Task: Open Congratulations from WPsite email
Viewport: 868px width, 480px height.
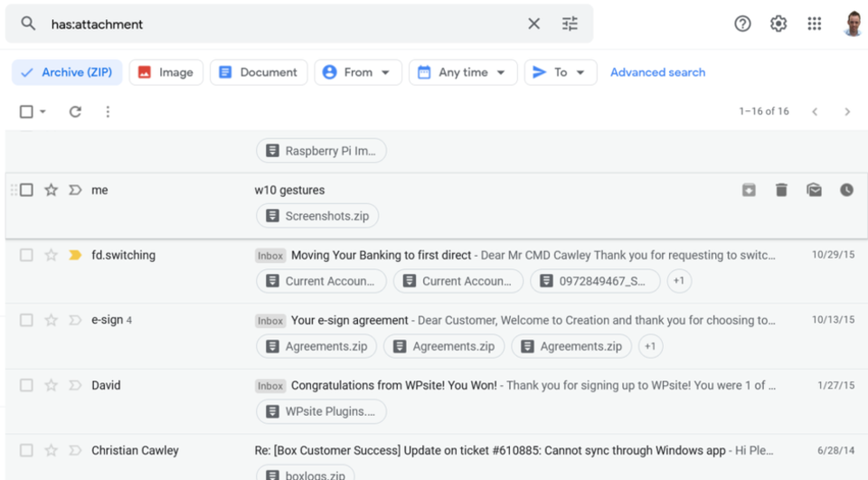Action: (394, 385)
